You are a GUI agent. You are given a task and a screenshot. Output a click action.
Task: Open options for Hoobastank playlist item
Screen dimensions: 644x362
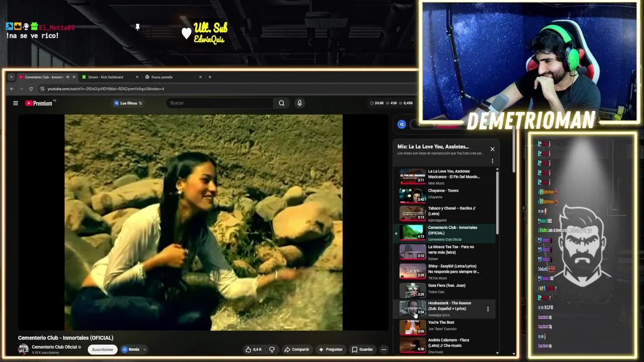click(x=488, y=309)
